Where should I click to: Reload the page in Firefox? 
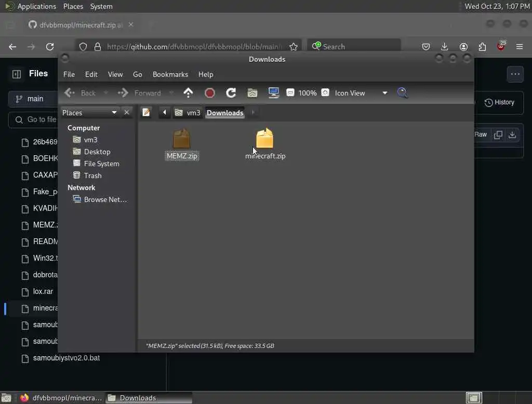pyautogui.click(x=50, y=47)
